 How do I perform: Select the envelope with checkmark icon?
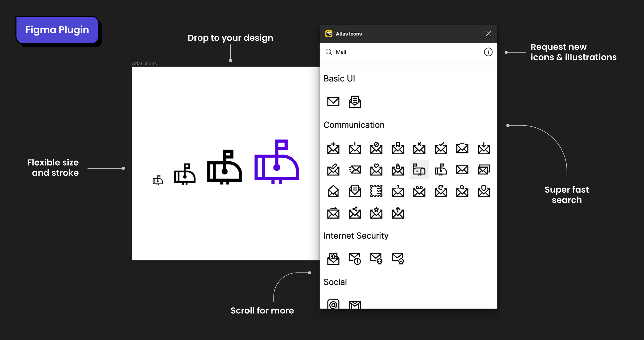tap(441, 148)
